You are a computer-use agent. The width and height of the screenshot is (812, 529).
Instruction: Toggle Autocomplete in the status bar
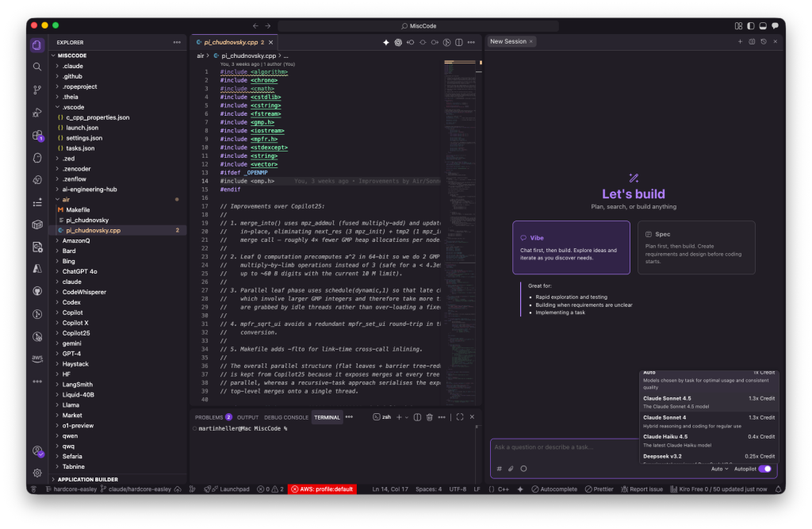click(x=554, y=489)
